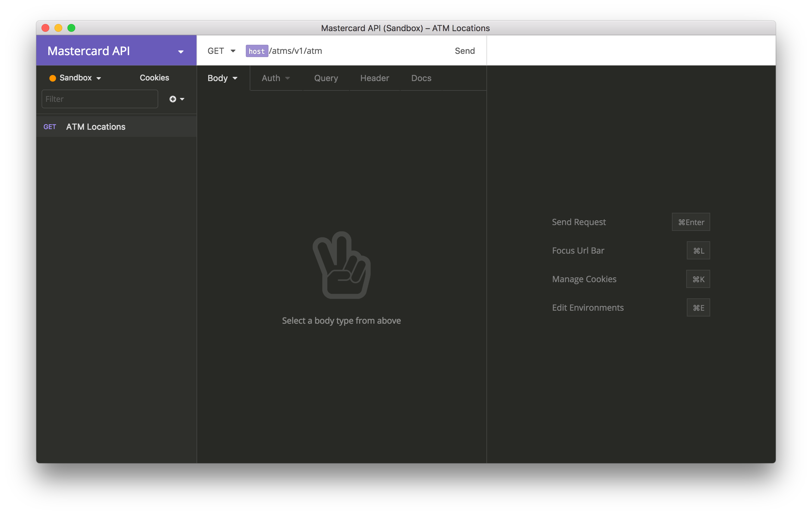Switch to the Query tab
Viewport: 812px width, 515px height.
pos(326,78)
